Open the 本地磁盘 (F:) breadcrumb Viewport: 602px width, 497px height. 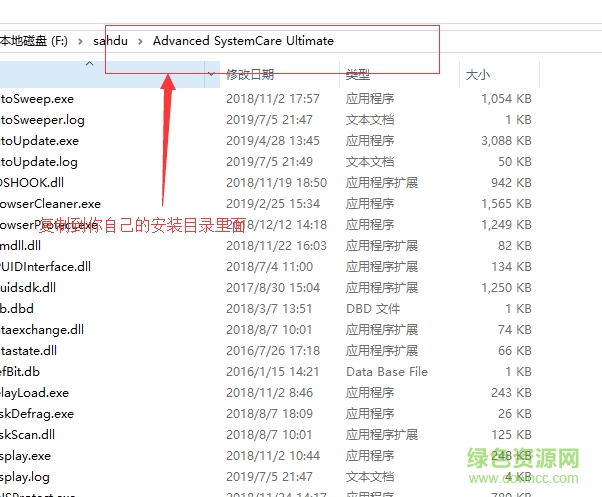[x=34, y=41]
